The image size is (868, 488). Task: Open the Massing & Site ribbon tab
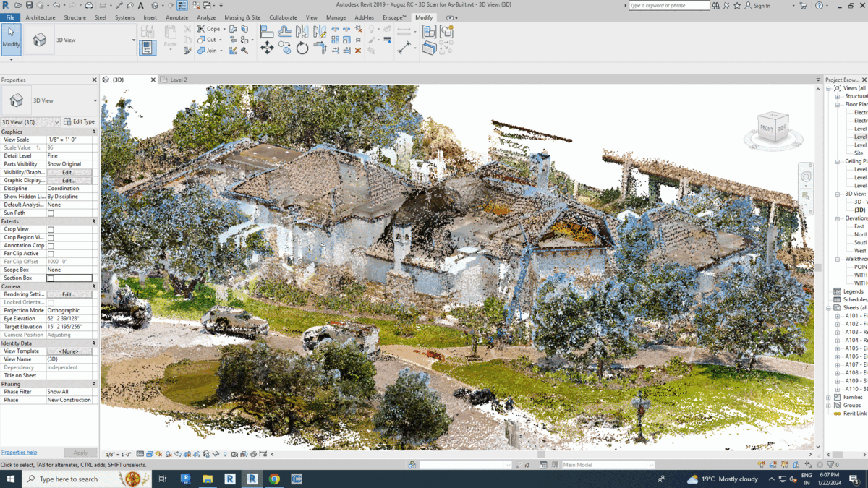pyautogui.click(x=242, y=17)
